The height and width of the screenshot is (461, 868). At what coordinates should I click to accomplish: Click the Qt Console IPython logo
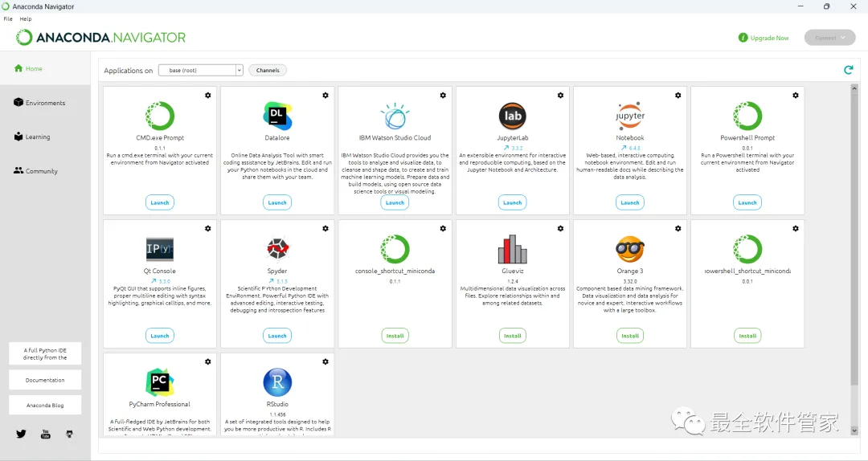(159, 249)
